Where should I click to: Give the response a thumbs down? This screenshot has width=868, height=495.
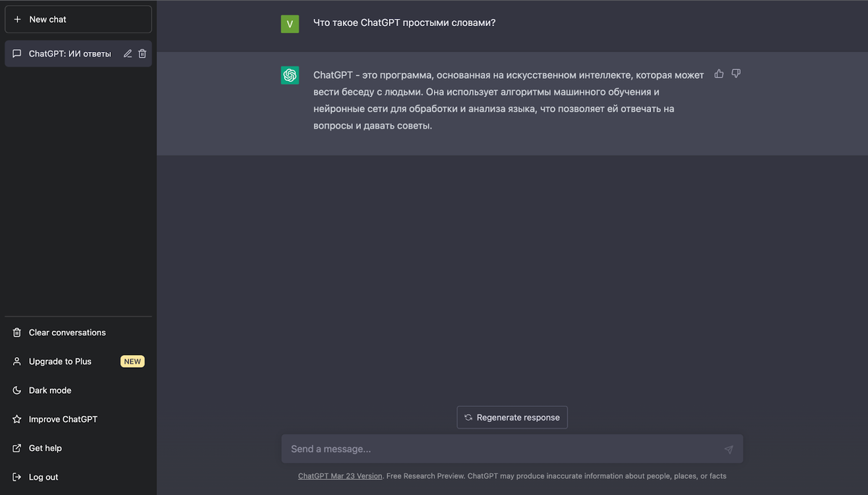pos(736,74)
